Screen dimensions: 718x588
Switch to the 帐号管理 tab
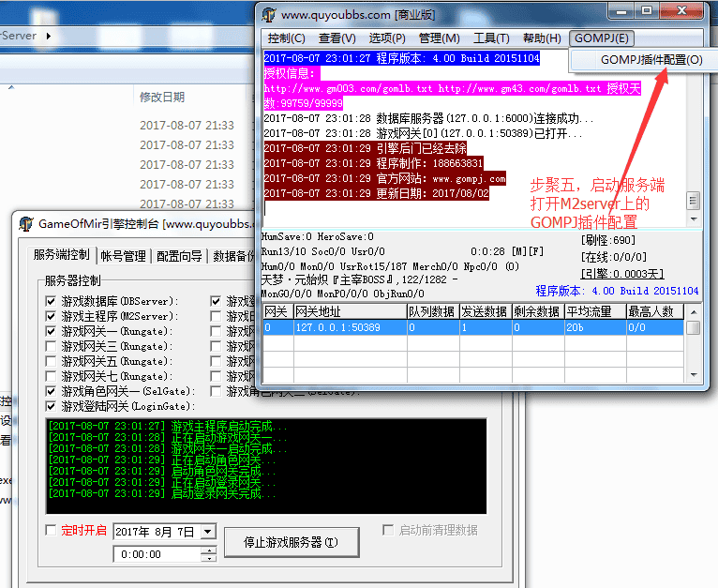click(x=123, y=256)
